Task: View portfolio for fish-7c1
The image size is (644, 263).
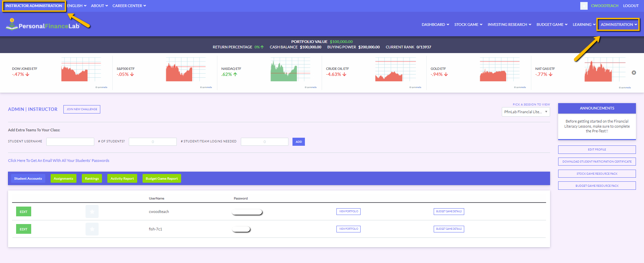Action: click(348, 229)
